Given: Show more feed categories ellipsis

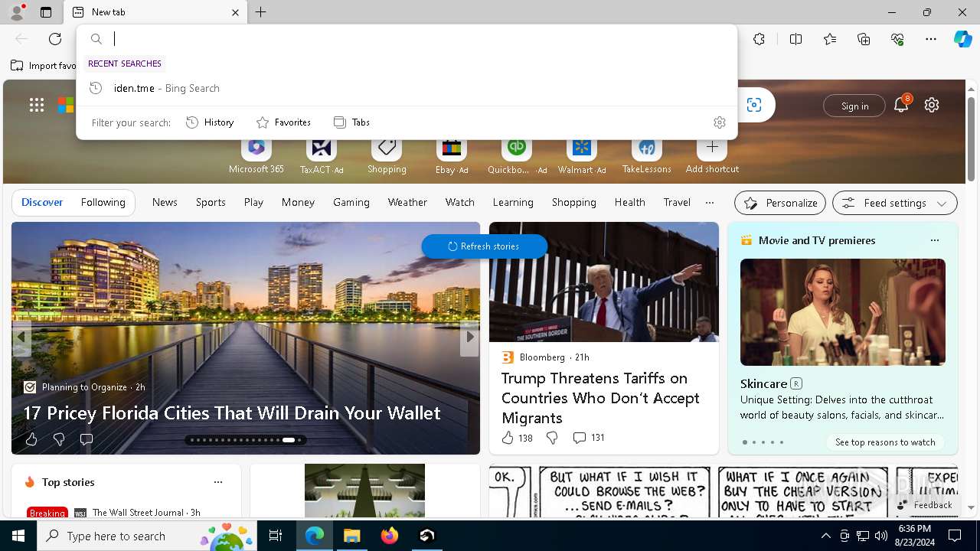Looking at the screenshot, I should pos(710,203).
